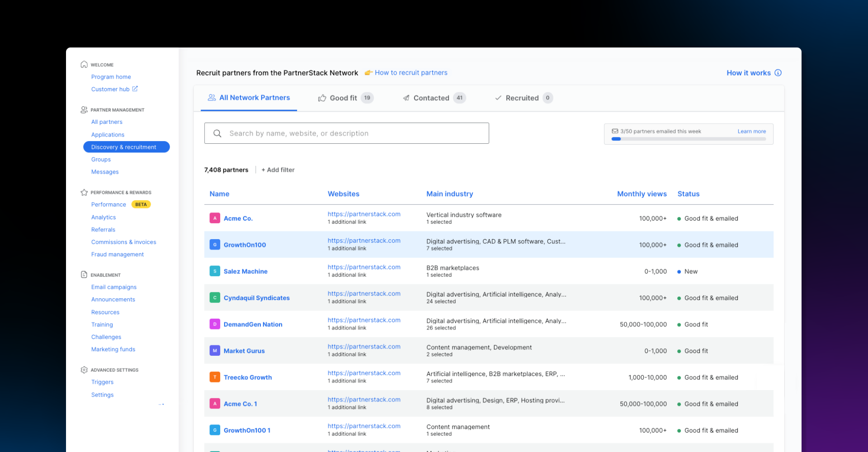Open Program home in sidebar
The width and height of the screenshot is (868, 452).
[x=111, y=77]
